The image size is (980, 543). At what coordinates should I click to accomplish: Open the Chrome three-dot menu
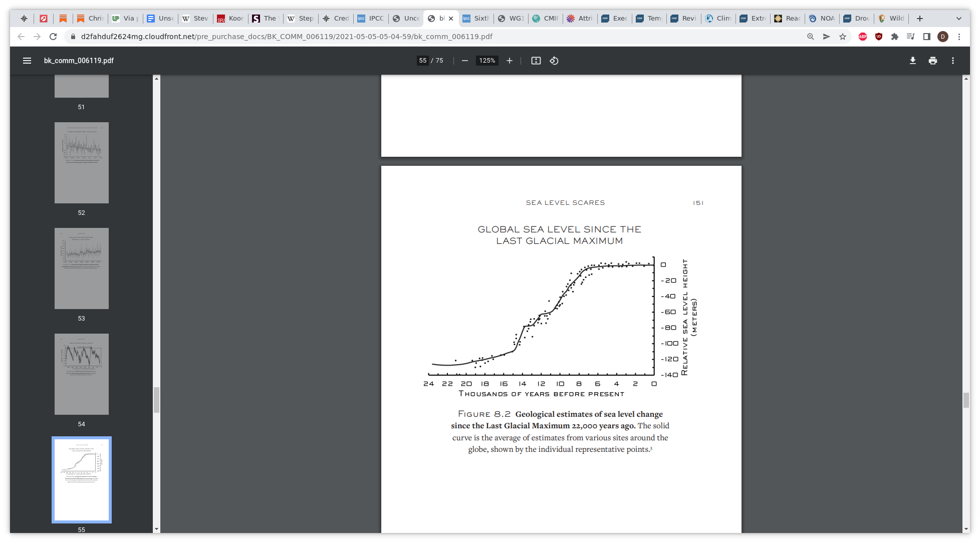[x=959, y=37]
